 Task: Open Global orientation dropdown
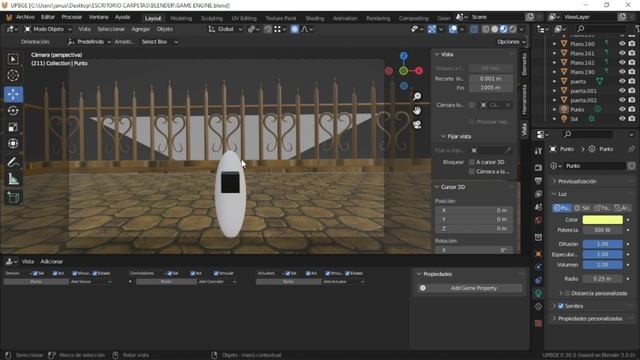(x=225, y=29)
